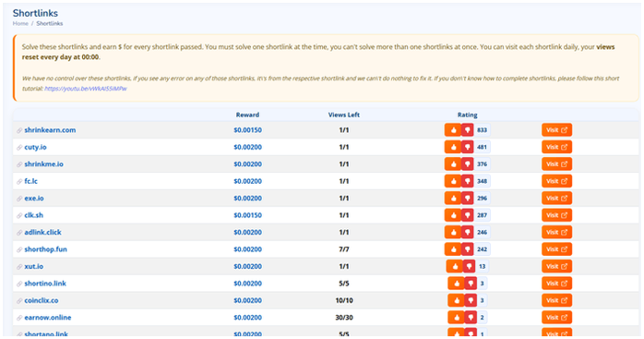Click Visit for xut.io
Viewport: 644px width, 339px height.
[556, 267]
